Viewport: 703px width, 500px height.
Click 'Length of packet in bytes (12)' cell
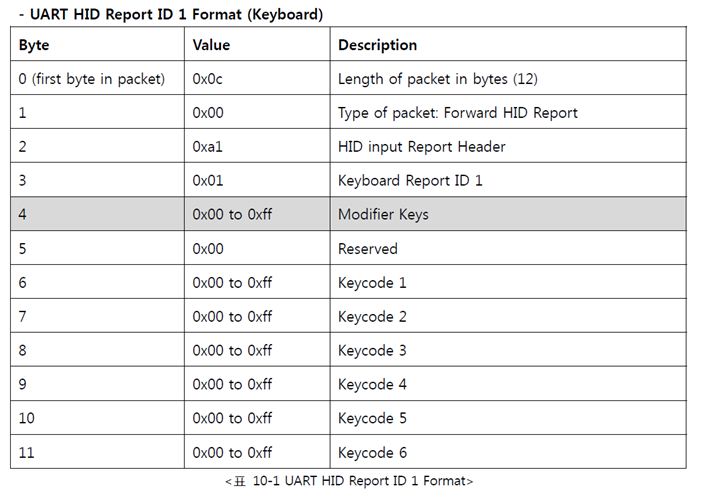tap(508, 78)
